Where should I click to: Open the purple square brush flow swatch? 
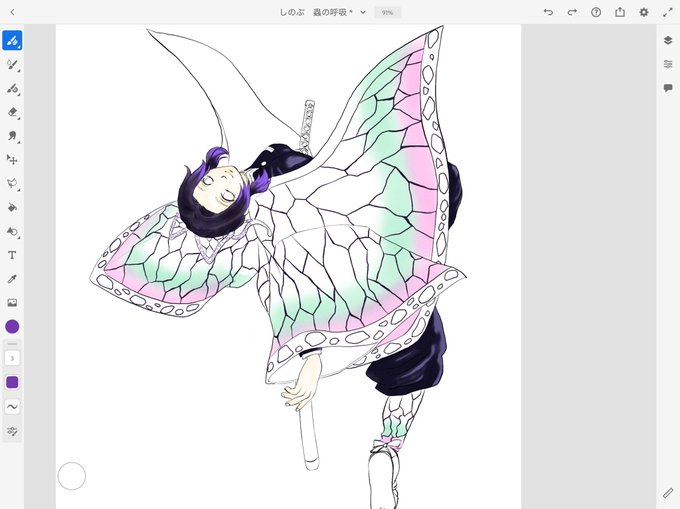[x=12, y=382]
